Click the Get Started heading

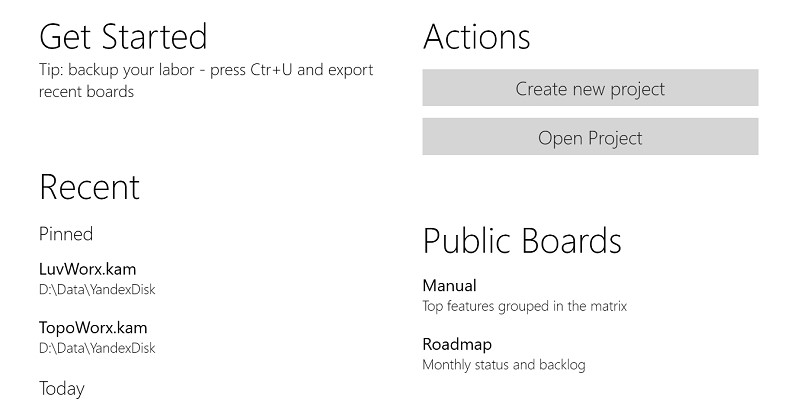click(123, 37)
